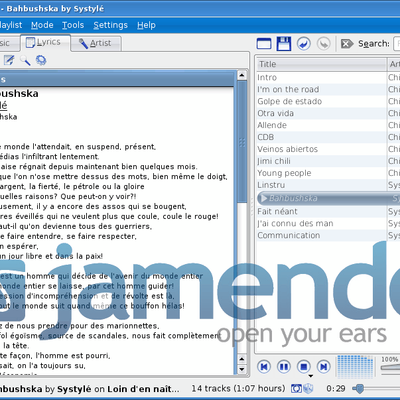
Task: Skip to the next track
Action: (323, 367)
